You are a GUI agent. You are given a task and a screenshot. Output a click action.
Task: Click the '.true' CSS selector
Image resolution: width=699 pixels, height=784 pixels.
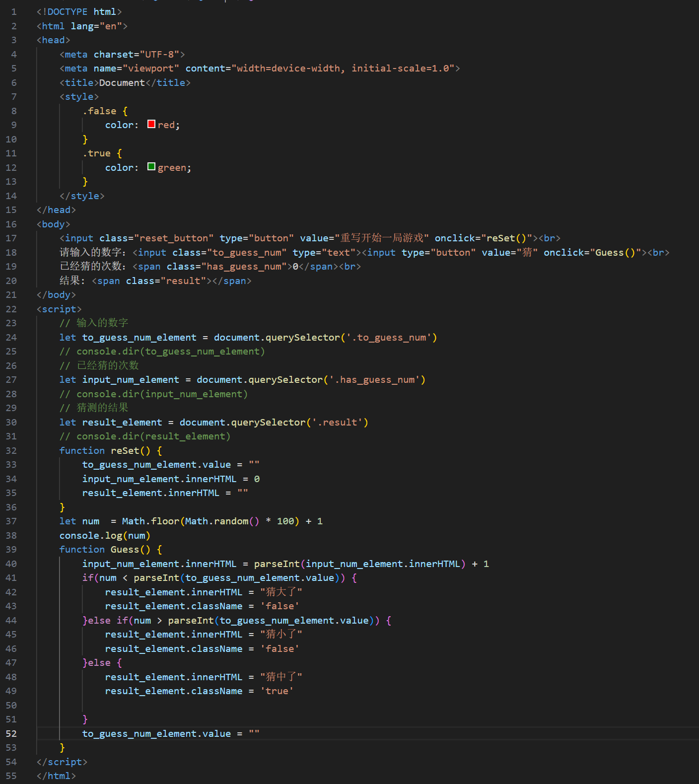point(97,153)
